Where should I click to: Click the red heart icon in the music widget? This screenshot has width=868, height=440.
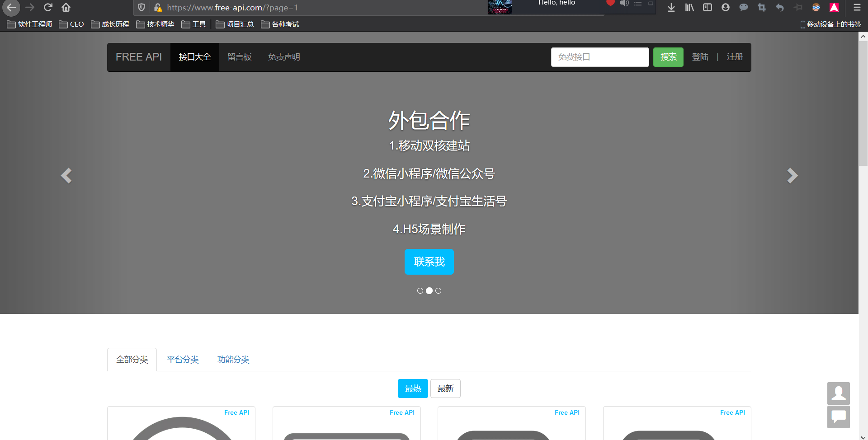(x=610, y=3)
